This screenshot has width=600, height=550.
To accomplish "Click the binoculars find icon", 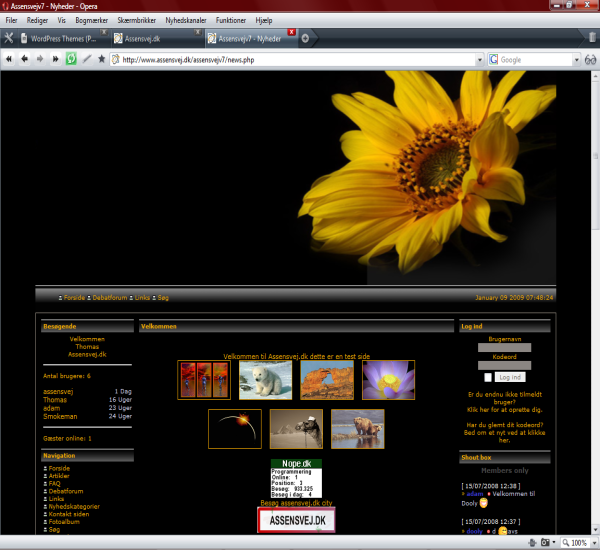I will click(x=590, y=60).
